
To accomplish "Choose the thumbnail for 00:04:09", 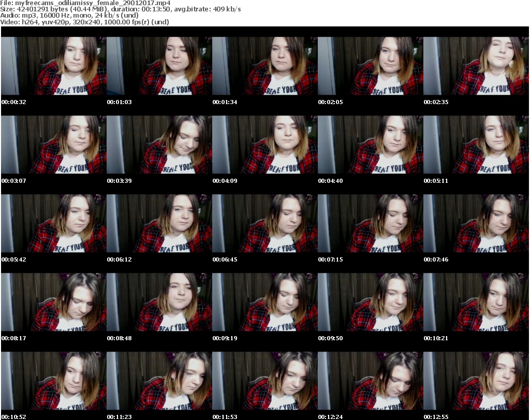I will click(x=264, y=144).
